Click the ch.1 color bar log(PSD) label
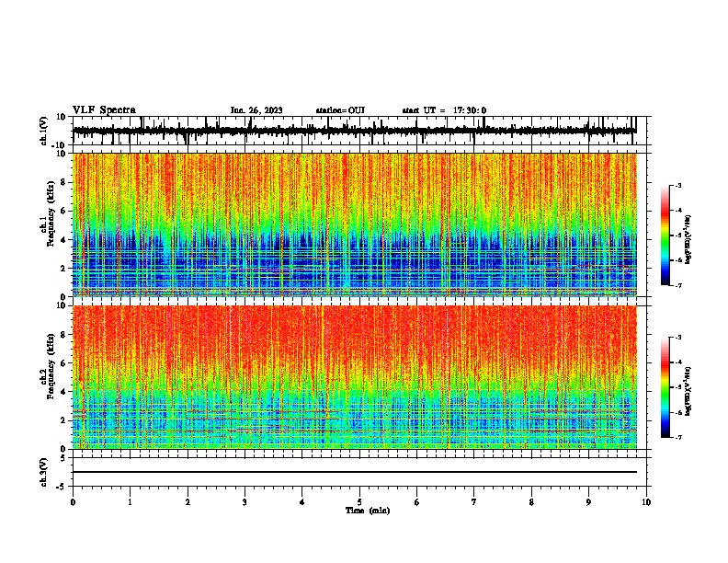This screenshot has width=728, height=563. tap(688, 240)
